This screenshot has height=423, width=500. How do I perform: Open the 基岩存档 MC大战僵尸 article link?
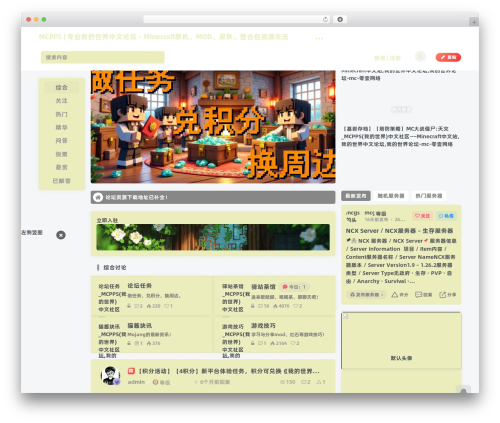400,136
